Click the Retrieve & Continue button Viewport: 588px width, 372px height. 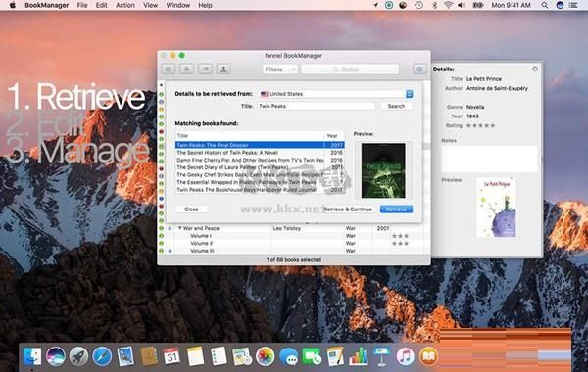click(x=348, y=209)
